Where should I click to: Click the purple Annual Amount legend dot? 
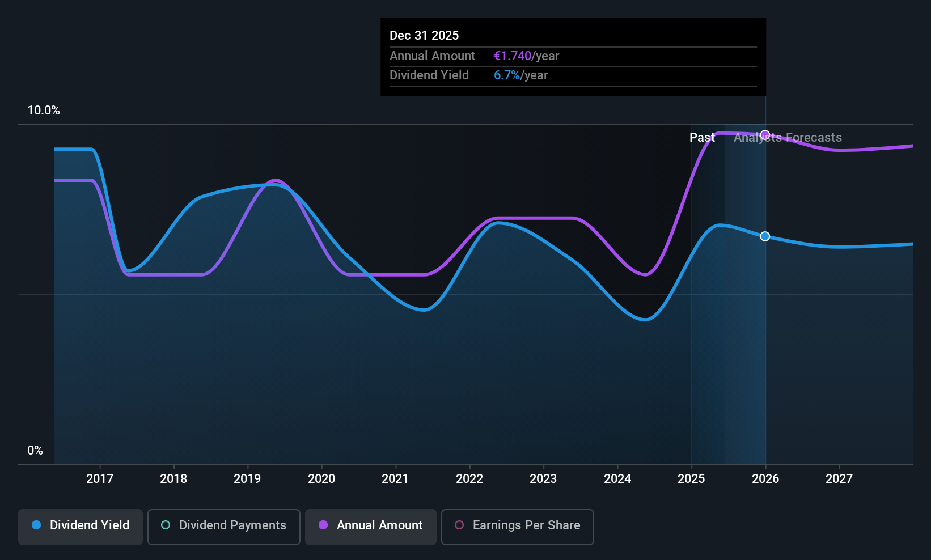pyautogui.click(x=323, y=525)
